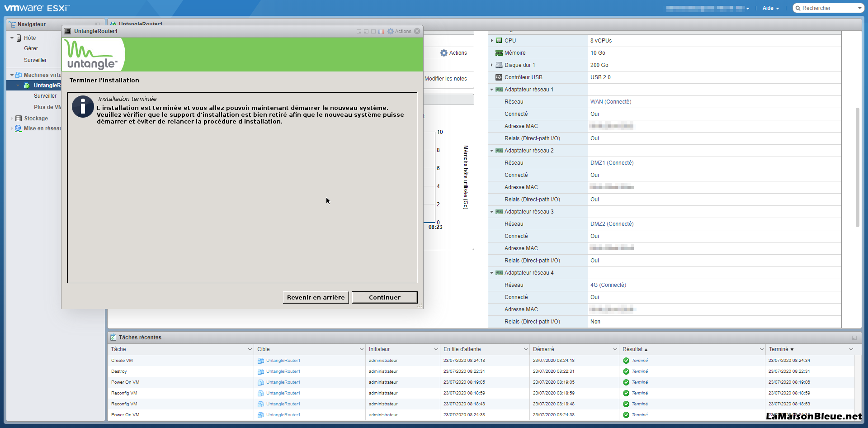868x428 pixels.
Task: Collapse the Hôte tree node
Action: pos(12,38)
